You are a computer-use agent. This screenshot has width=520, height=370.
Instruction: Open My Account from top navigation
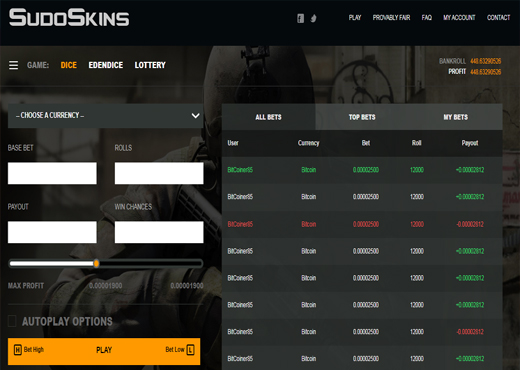click(459, 18)
